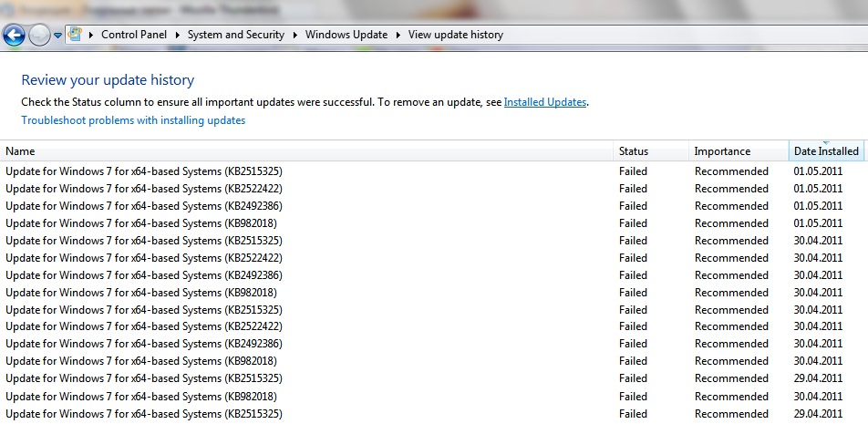The width and height of the screenshot is (868, 424).
Task: Expand the arrow after Windows Update breadcrumb
Action: pyautogui.click(x=398, y=35)
